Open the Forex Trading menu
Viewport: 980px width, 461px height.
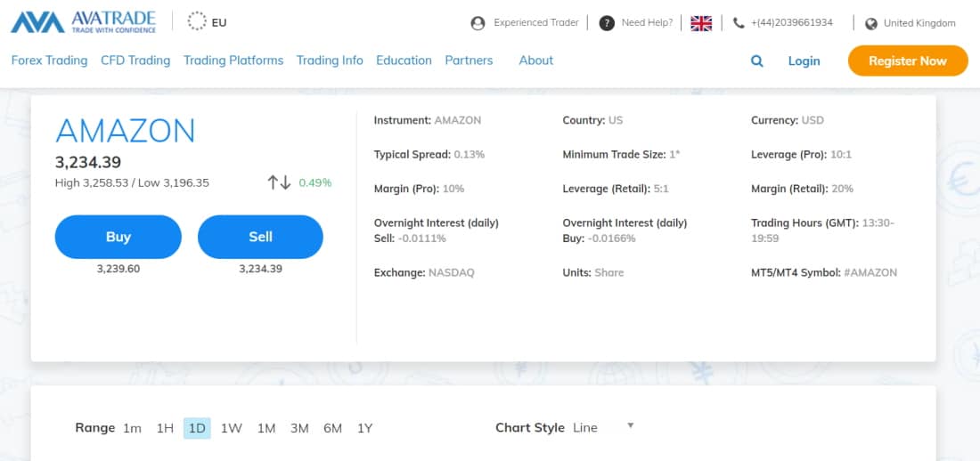point(49,61)
